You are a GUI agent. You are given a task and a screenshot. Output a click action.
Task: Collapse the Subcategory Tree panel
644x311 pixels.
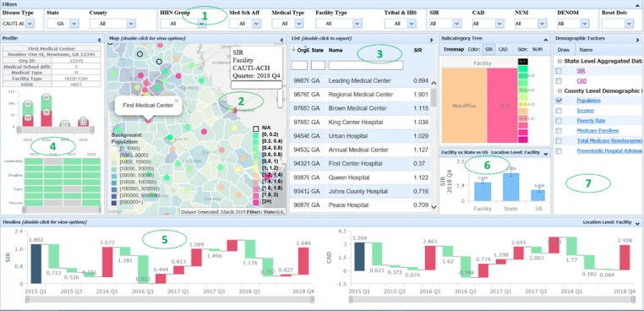click(x=545, y=40)
